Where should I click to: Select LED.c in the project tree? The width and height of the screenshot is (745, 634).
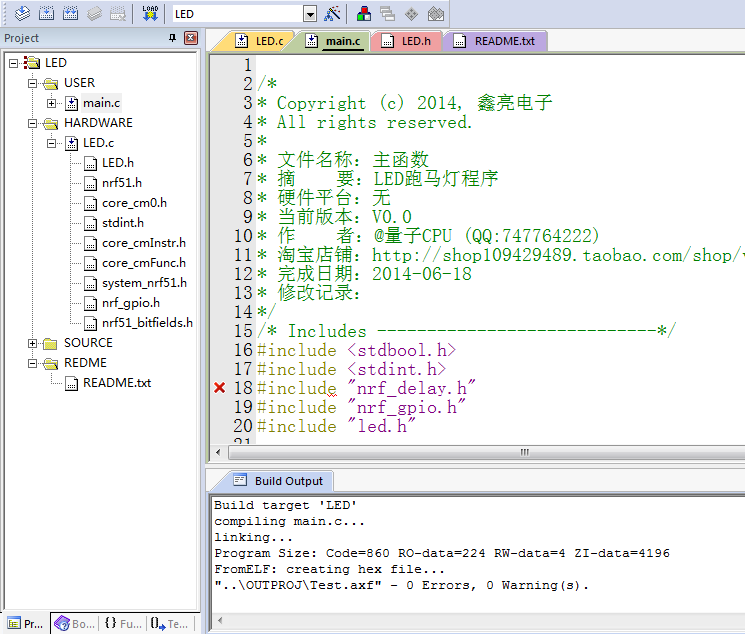98,143
